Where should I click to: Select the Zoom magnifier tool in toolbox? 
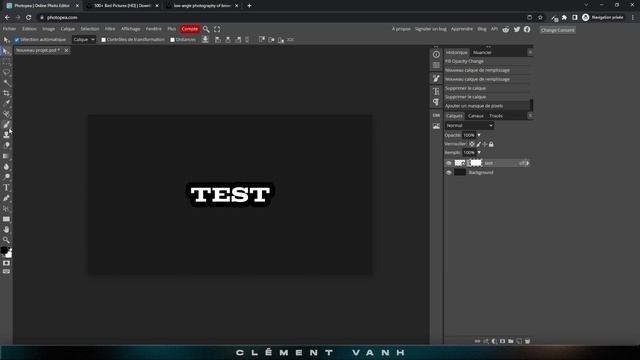(x=6, y=240)
